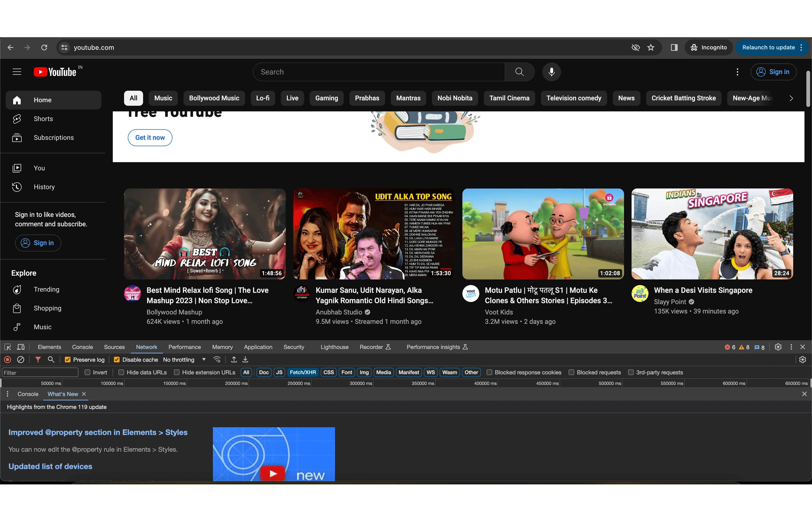The height and width of the screenshot is (525, 812).
Task: Click Sign in in the sidebar
Action: (x=38, y=243)
